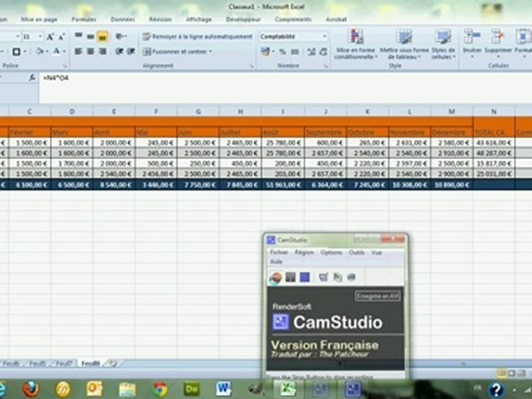
Task: Open the Nombre group dialog launcher
Action: [x=326, y=66]
